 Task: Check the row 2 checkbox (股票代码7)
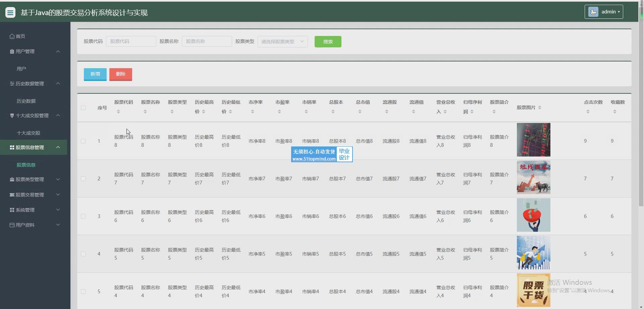(x=83, y=179)
